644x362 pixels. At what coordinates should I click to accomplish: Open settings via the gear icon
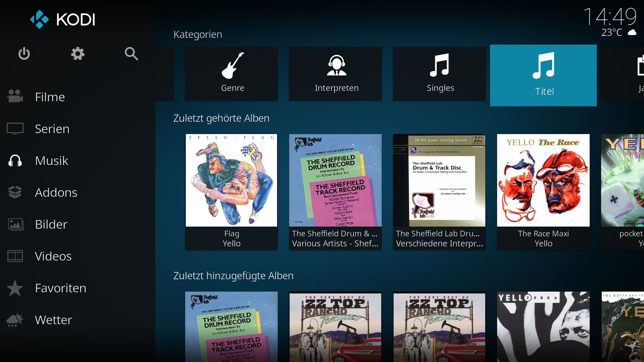(78, 54)
